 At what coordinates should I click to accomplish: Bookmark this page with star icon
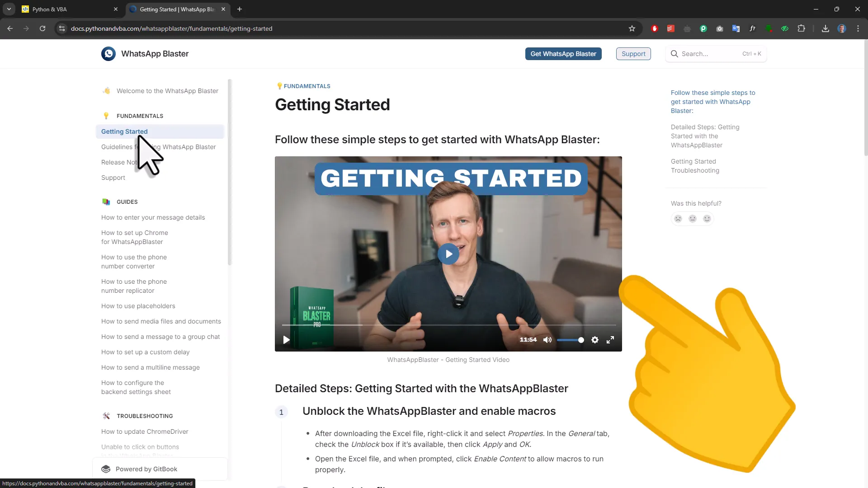click(632, 28)
